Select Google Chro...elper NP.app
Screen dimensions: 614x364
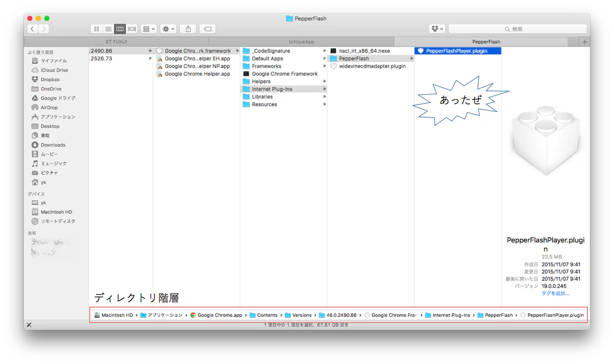pos(198,66)
